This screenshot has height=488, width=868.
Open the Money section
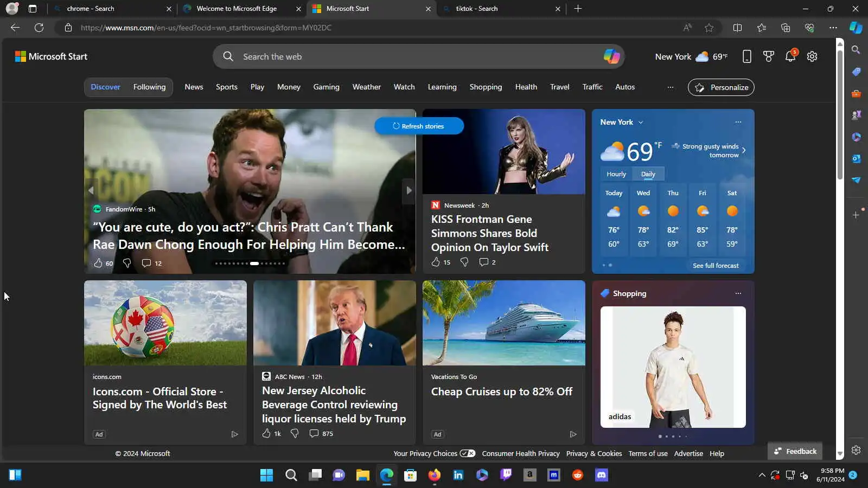289,87
